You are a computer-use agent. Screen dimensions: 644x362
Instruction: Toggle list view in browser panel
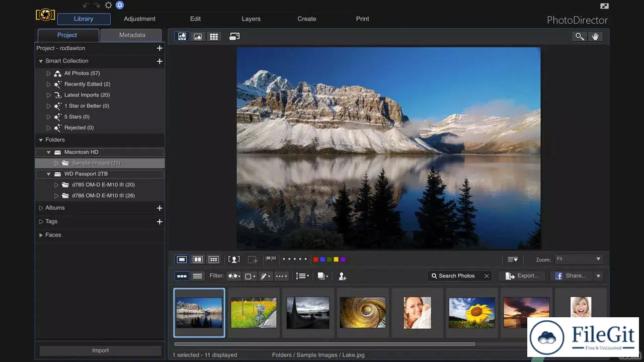point(198,276)
